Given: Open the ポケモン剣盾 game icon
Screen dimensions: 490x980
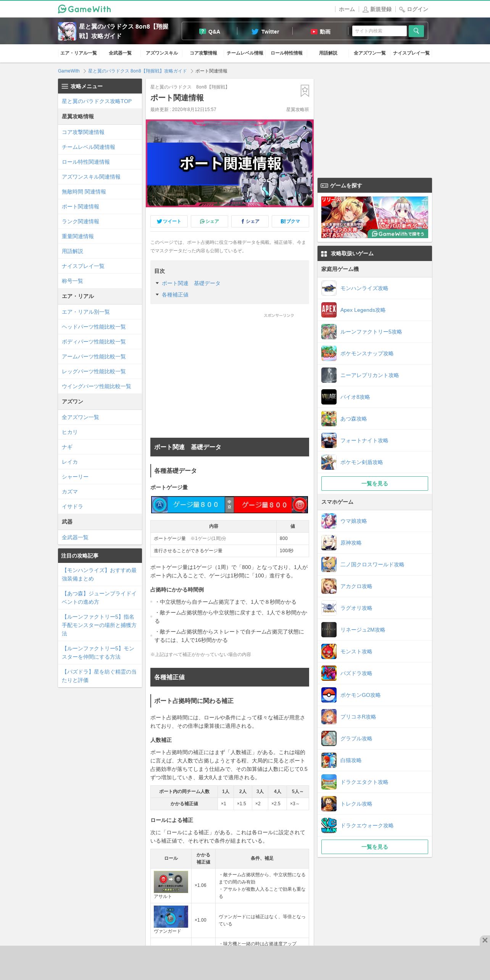Looking at the screenshot, I should tap(329, 462).
